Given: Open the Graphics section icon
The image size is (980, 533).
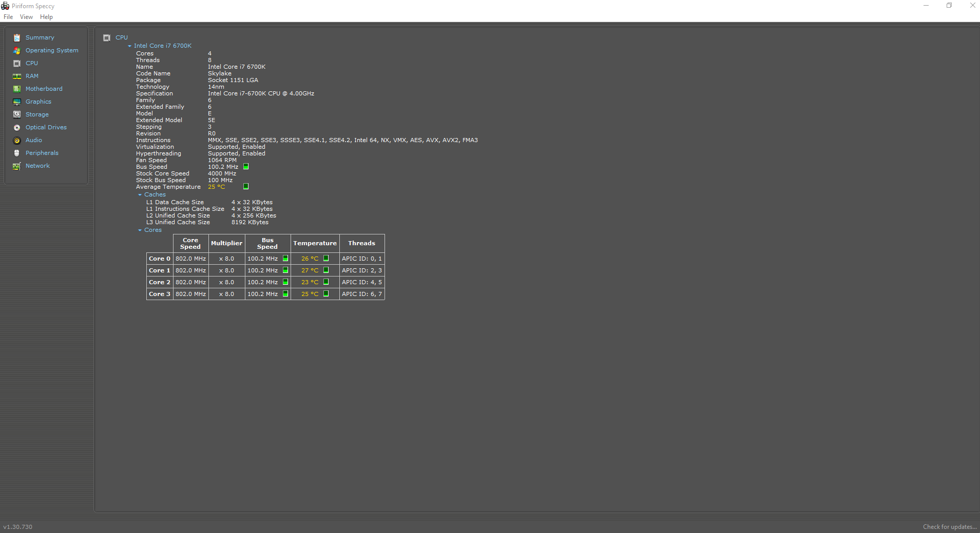Looking at the screenshot, I should click(x=17, y=101).
